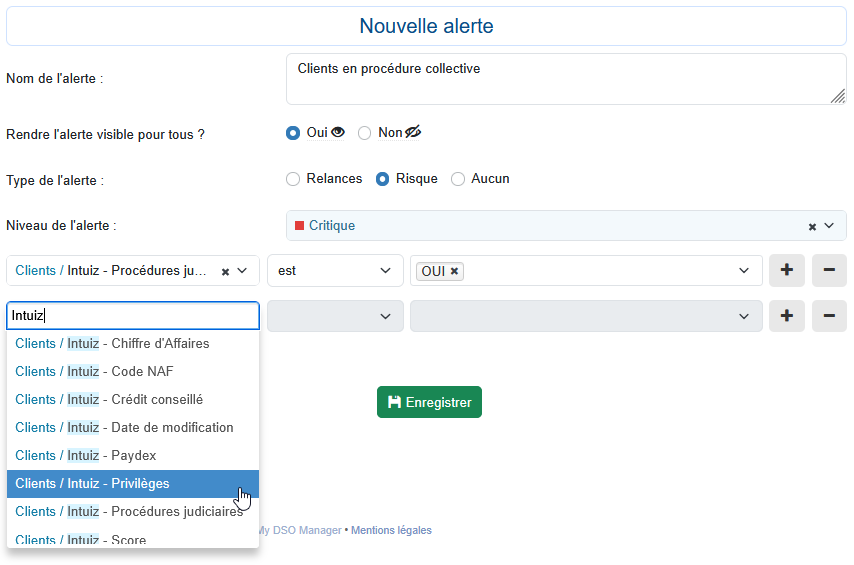
Task: Select Intuiz - Date de modification option
Action: click(133, 428)
